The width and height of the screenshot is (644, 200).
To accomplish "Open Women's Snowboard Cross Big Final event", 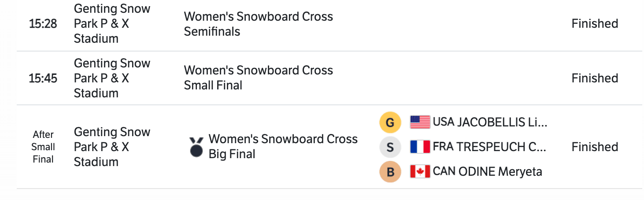I will coord(283,146).
